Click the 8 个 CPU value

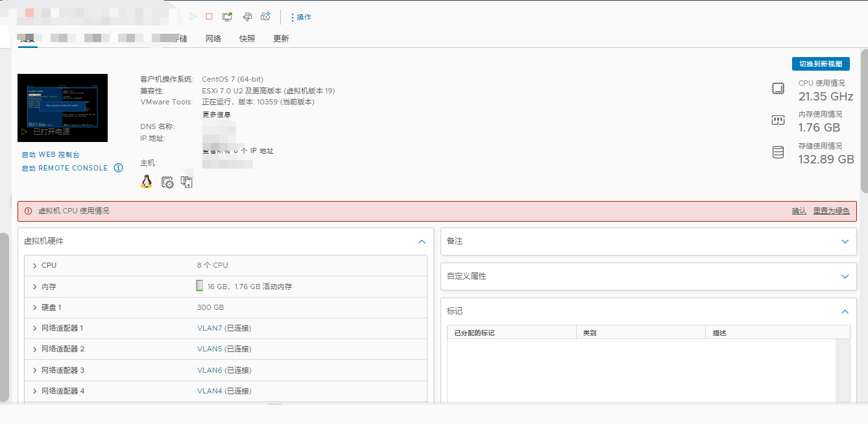(x=213, y=265)
